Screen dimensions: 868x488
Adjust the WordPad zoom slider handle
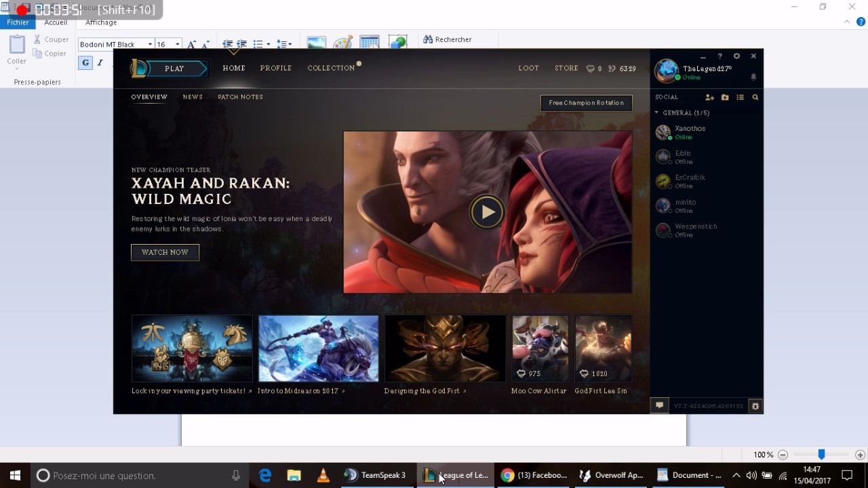(x=821, y=455)
